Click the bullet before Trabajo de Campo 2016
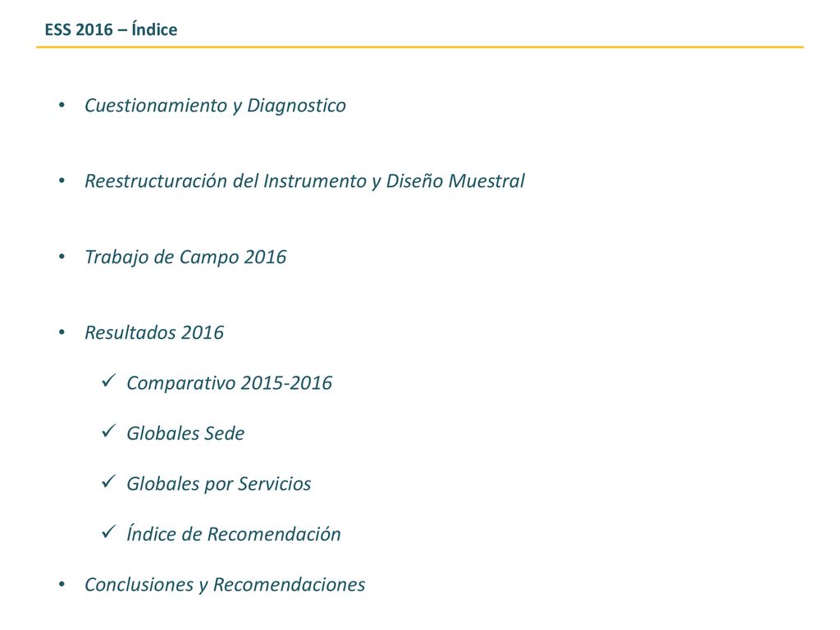Viewport: 840px width, 630px height. coord(62,257)
